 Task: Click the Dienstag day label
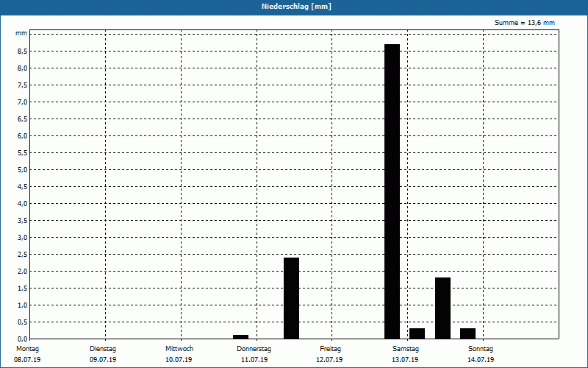[103, 349]
